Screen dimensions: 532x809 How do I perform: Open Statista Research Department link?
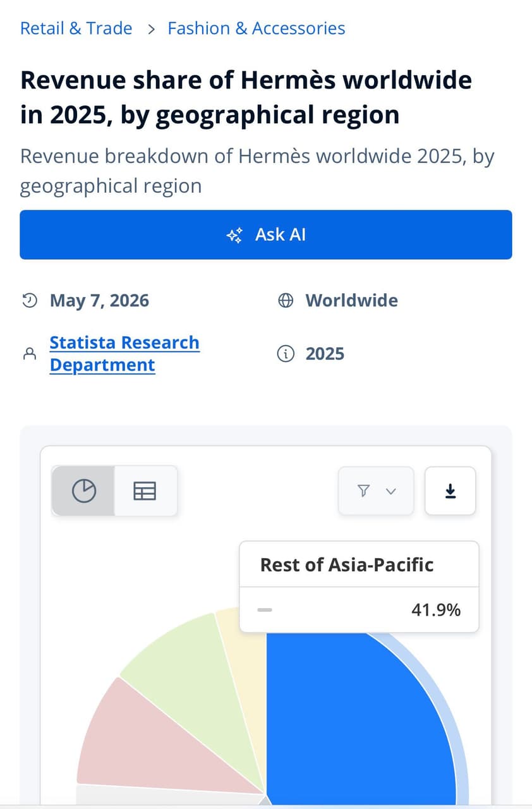[x=124, y=353]
